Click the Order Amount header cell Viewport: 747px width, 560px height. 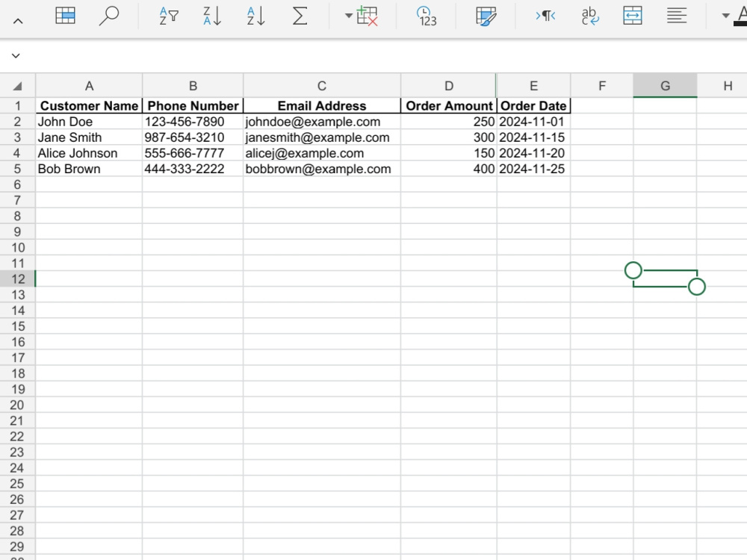pyautogui.click(x=449, y=106)
